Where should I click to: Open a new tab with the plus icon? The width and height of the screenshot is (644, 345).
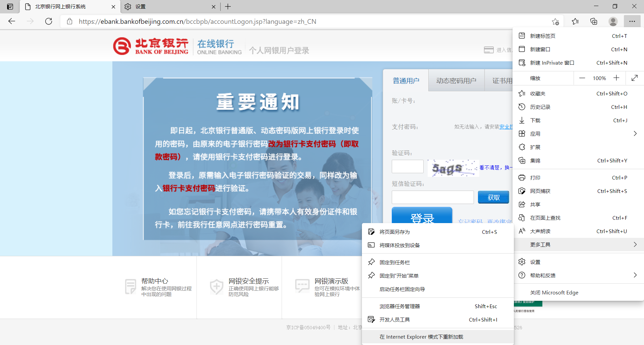point(228,7)
